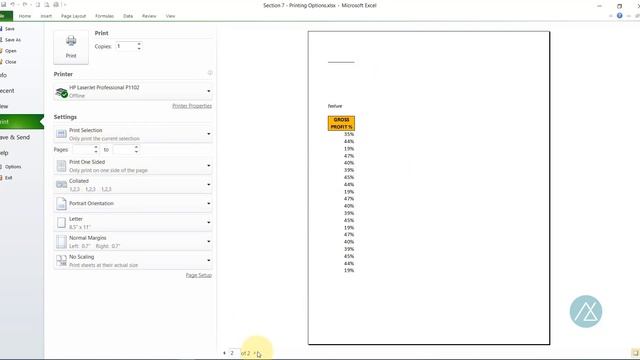
Task: Choose Save As in the backstage menu
Action: coord(11,40)
